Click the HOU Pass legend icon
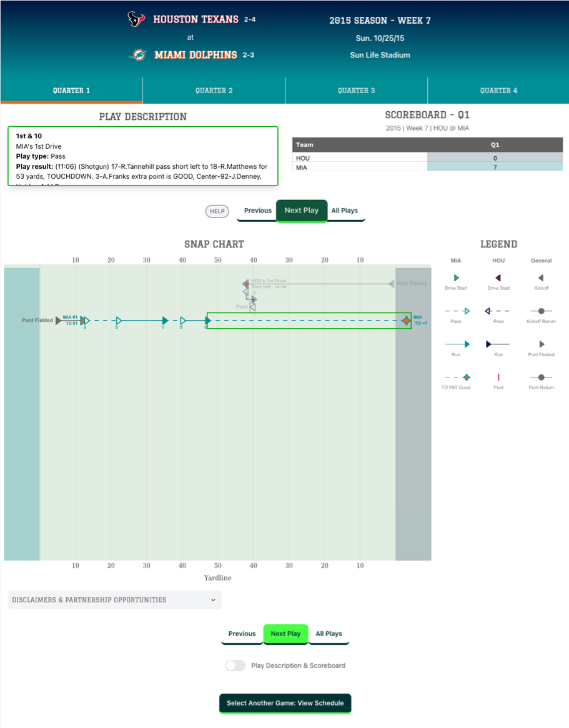 [x=497, y=311]
